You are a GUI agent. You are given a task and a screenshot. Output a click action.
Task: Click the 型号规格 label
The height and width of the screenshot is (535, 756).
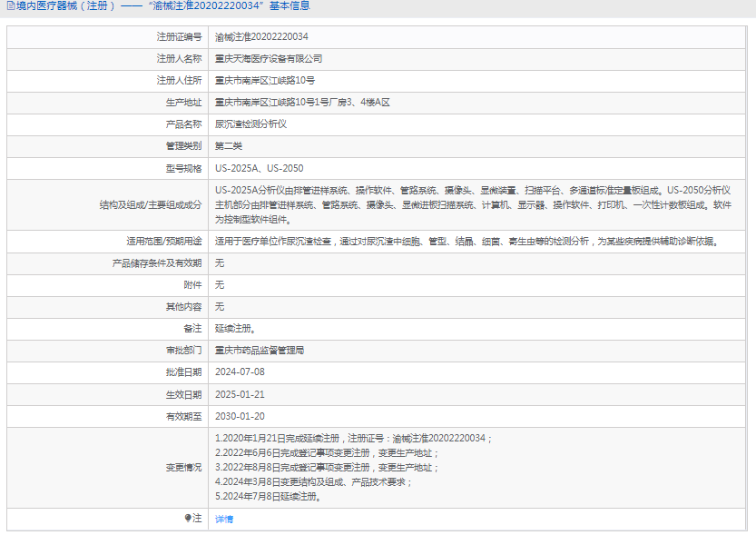[x=183, y=168]
